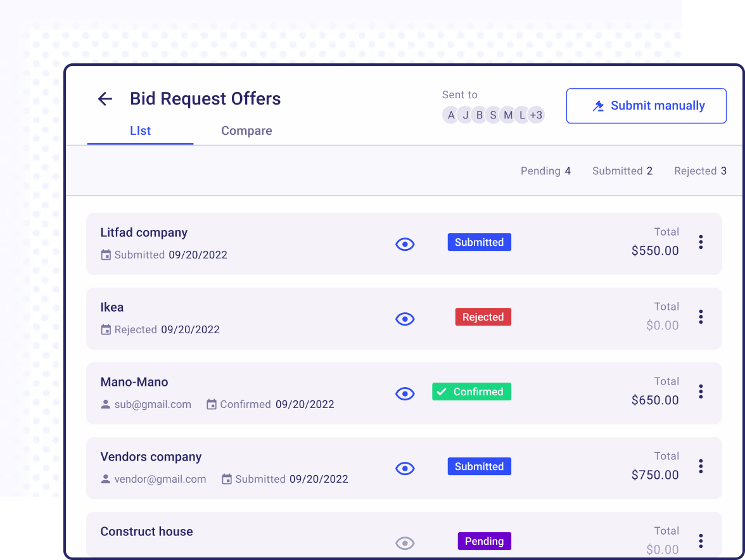This screenshot has width=745, height=560.
Task: Click recipient avatar J
Action: [466, 115]
